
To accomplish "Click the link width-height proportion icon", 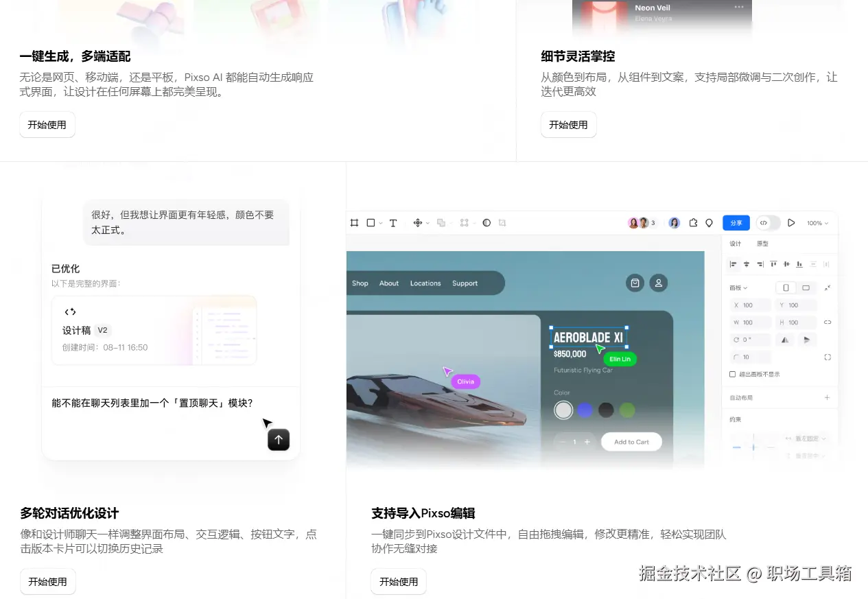I will coord(828,322).
